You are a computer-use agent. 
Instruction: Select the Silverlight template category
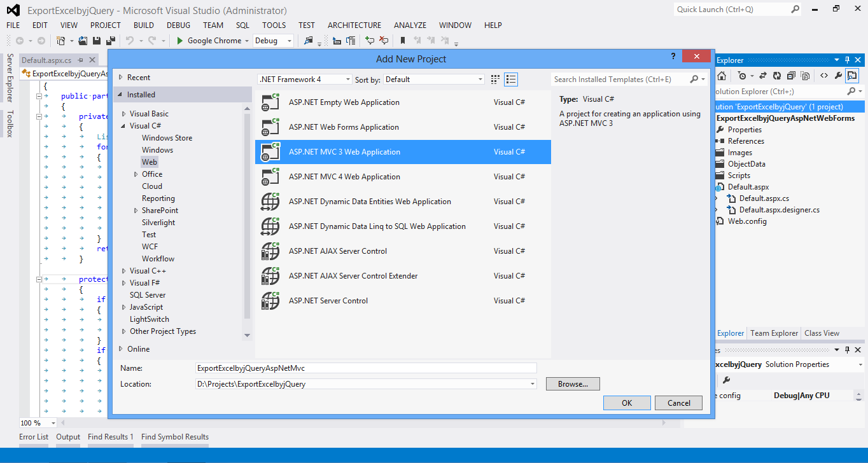(158, 223)
